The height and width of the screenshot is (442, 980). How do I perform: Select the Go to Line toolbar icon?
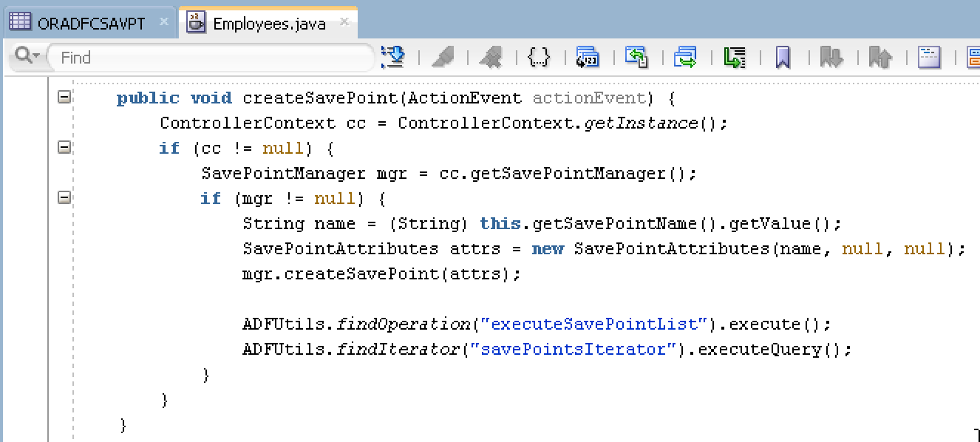[588, 56]
